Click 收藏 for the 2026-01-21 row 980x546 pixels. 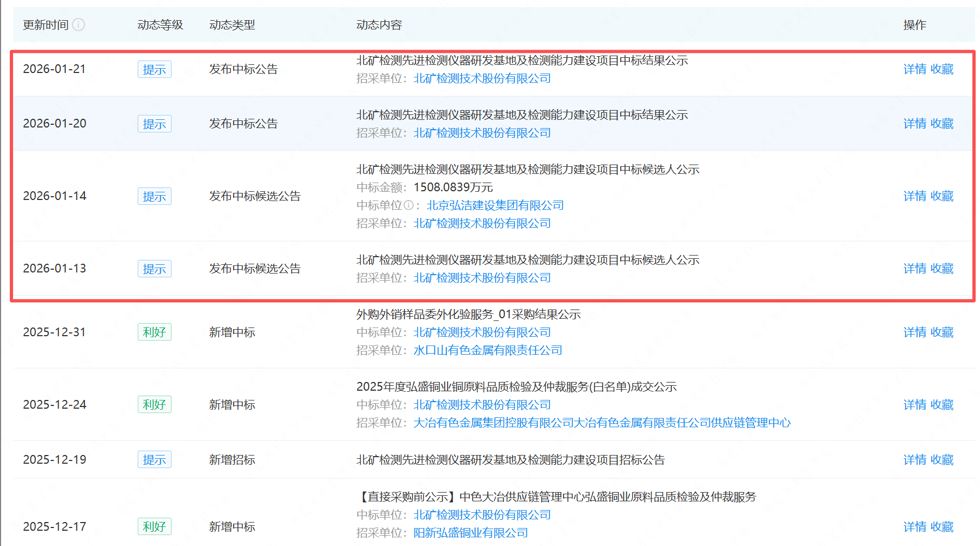point(942,69)
